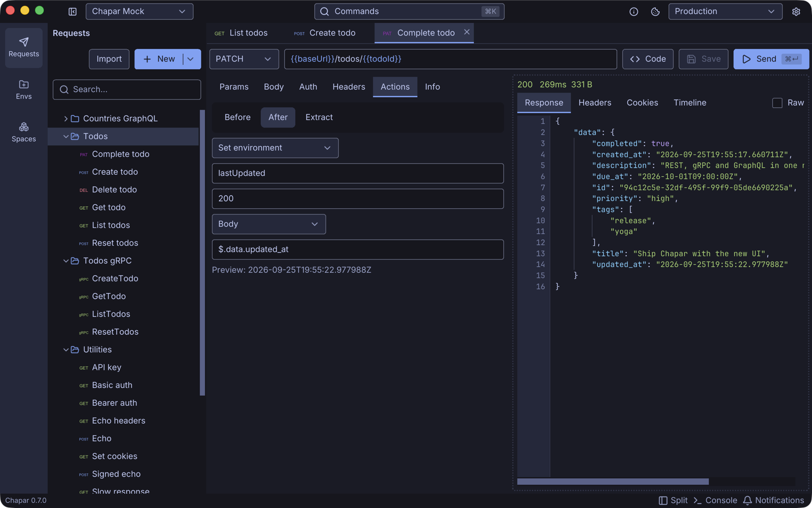
Task: Open the Production environment dropdown
Action: (725, 11)
